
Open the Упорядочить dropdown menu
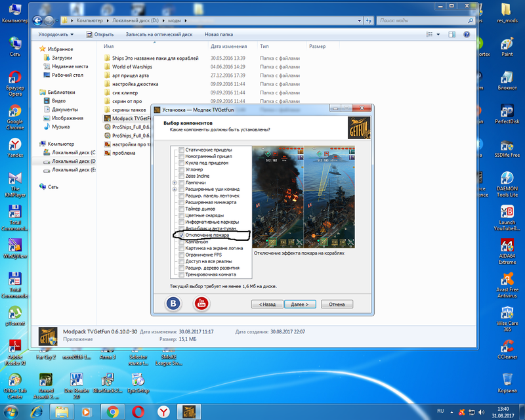point(56,35)
